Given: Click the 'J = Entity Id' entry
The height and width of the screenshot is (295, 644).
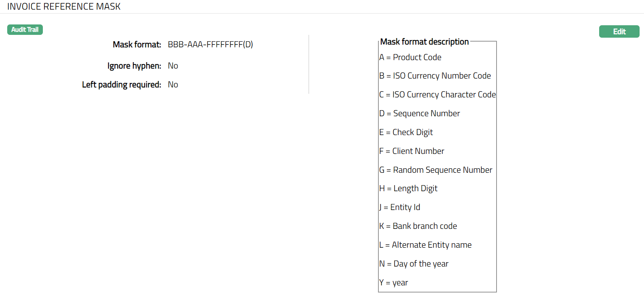Looking at the screenshot, I should pyautogui.click(x=399, y=207).
